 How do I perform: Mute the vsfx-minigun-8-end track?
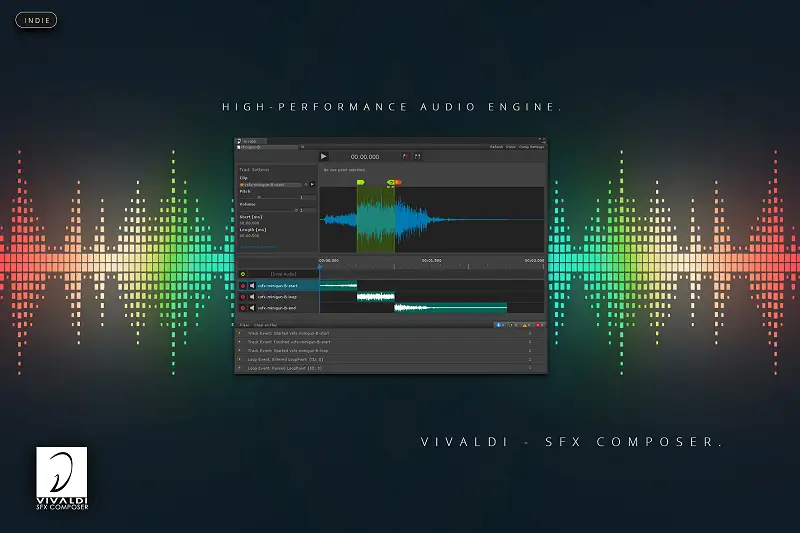coord(252,308)
